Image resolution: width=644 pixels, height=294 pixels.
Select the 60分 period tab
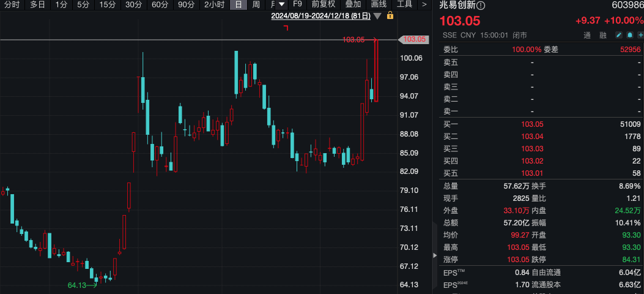[160, 5]
